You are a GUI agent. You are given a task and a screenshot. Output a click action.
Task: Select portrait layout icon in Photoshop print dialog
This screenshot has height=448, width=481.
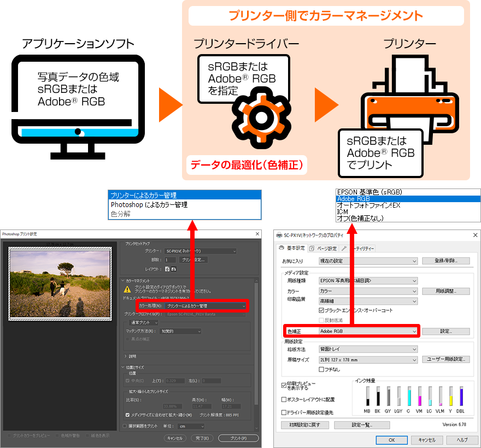click(x=167, y=269)
